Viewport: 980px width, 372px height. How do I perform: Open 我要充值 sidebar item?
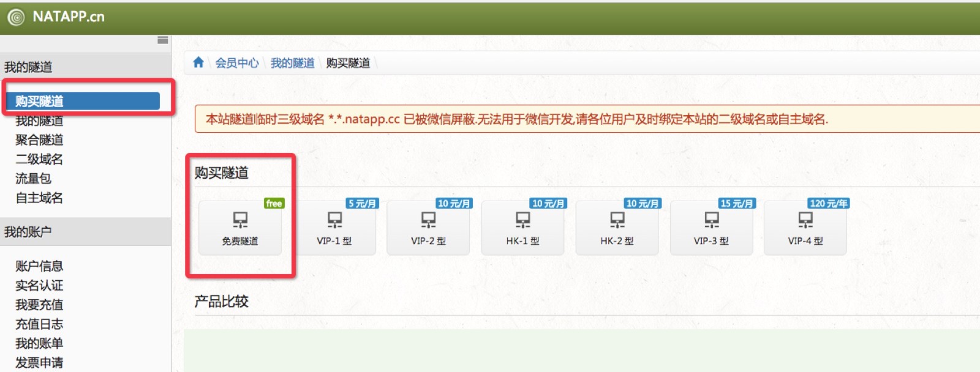[39, 305]
